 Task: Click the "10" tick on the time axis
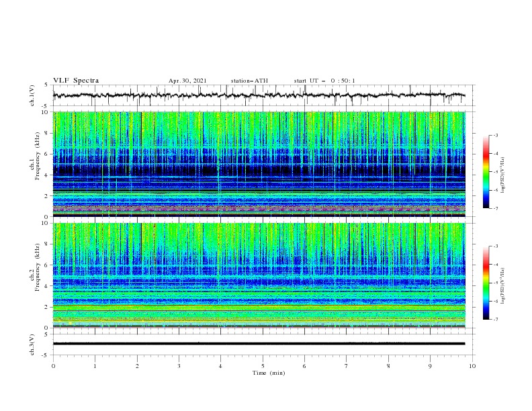pyautogui.click(x=472, y=366)
